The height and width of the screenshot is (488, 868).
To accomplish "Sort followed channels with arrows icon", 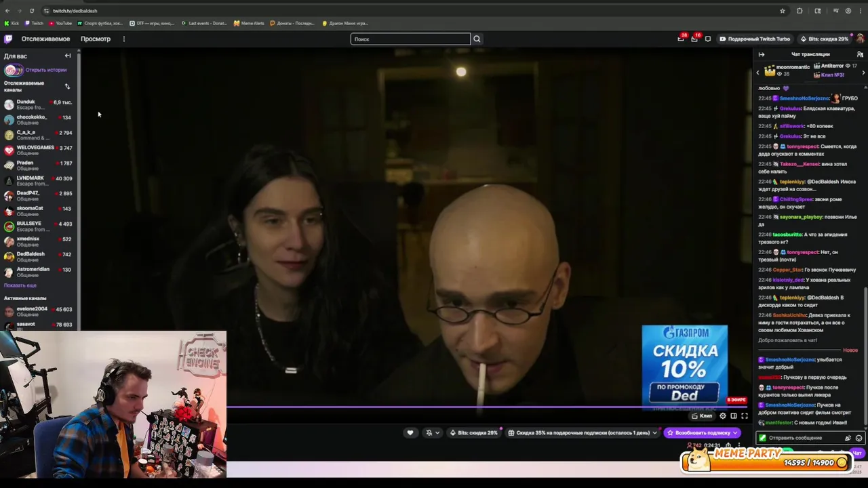I will point(67,86).
